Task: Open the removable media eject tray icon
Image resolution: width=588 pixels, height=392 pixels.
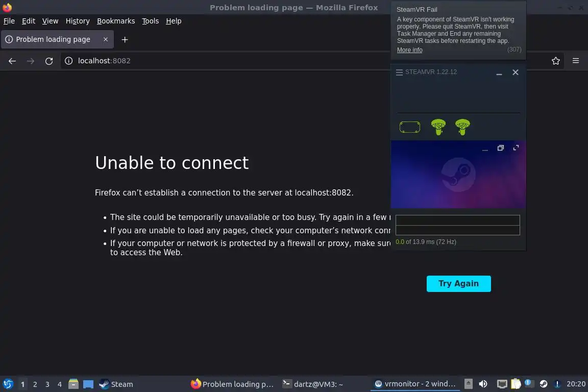Action: pos(469,384)
